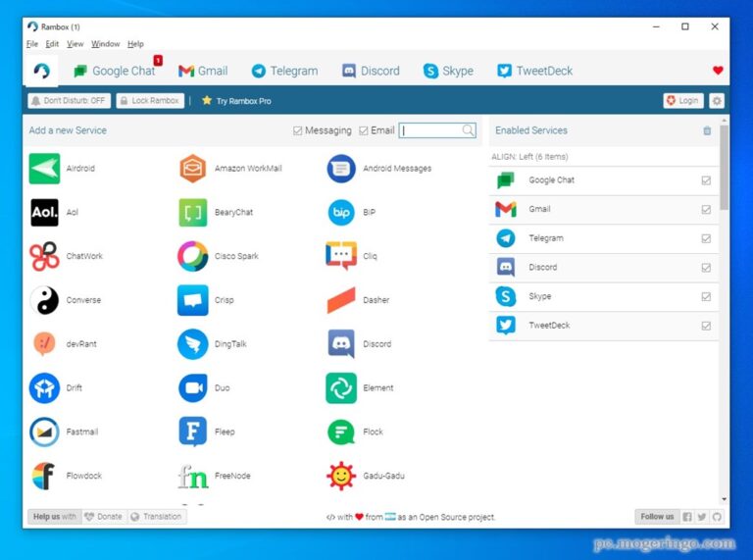Uncheck the Messaging filter checkbox

tap(298, 130)
